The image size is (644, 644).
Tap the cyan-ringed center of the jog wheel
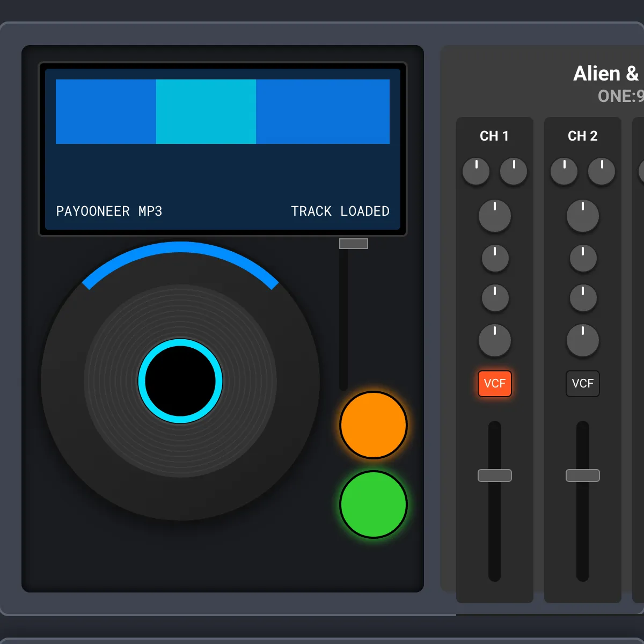[180, 381]
